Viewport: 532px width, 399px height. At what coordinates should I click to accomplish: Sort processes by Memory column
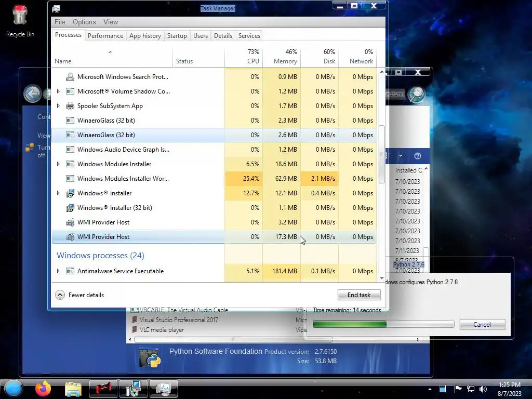click(x=282, y=56)
